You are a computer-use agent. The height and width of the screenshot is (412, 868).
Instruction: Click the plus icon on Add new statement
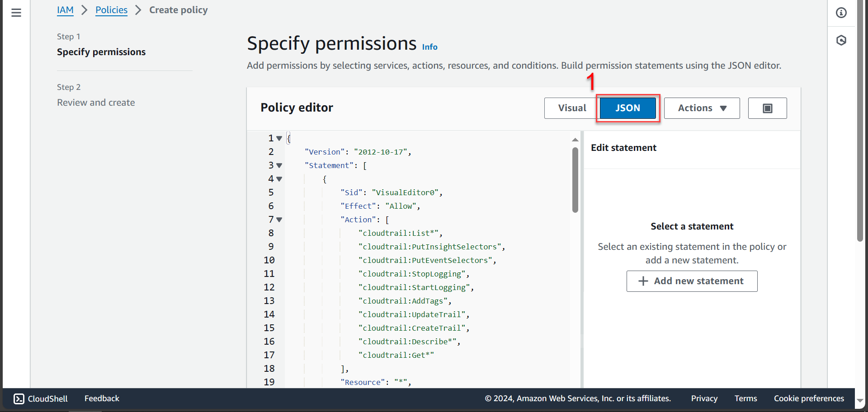643,281
